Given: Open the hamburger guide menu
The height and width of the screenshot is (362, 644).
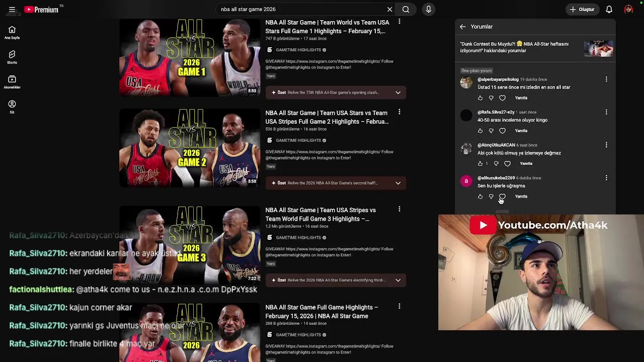Looking at the screenshot, I should click(x=12, y=10).
